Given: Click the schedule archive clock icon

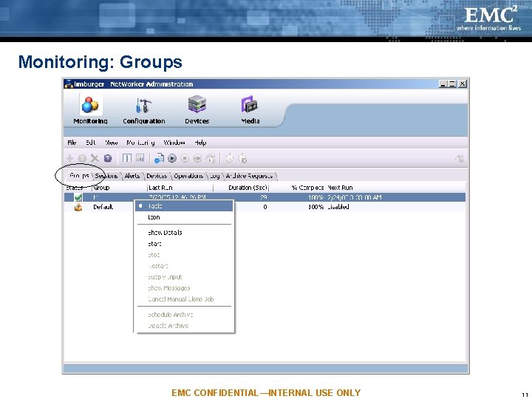Looking at the screenshot, I should point(230,158).
